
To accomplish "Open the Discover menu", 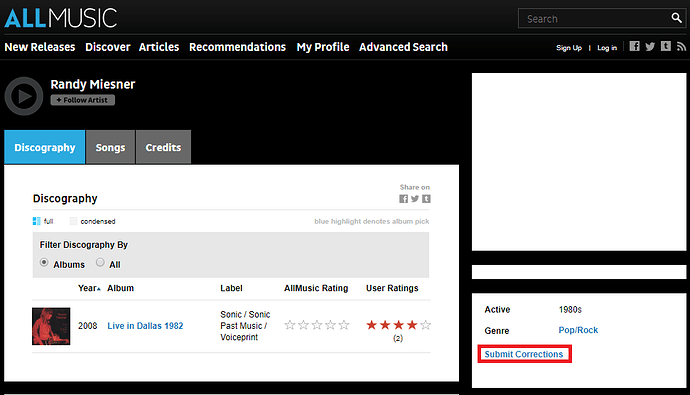I will point(108,47).
